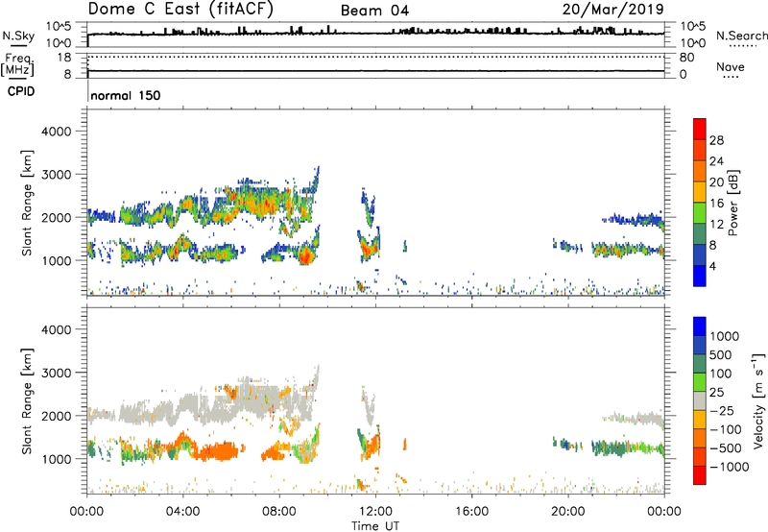Click the bright blue top segment of velocity colorbar

click(x=700, y=326)
